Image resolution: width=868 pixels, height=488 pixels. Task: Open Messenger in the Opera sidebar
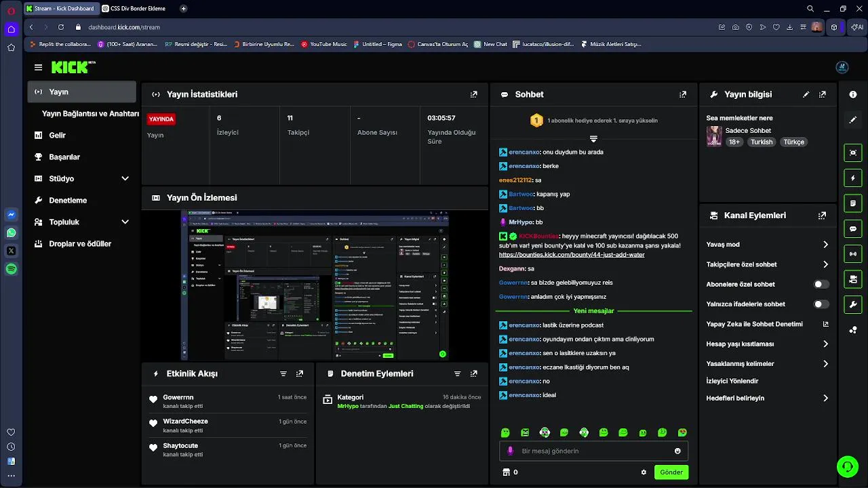11,215
